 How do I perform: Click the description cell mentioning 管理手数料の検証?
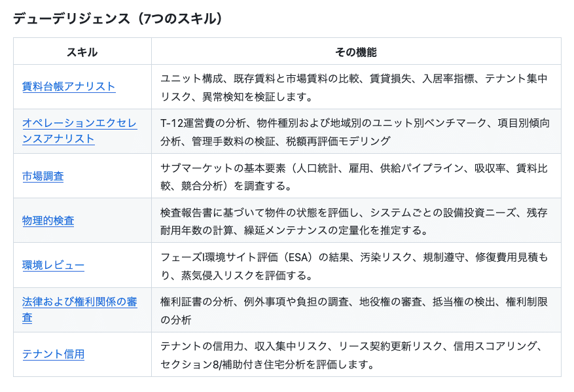pyautogui.click(x=353, y=131)
